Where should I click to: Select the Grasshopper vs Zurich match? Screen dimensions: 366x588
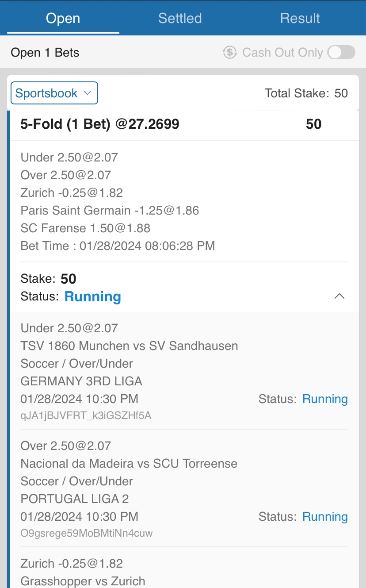coord(83,581)
